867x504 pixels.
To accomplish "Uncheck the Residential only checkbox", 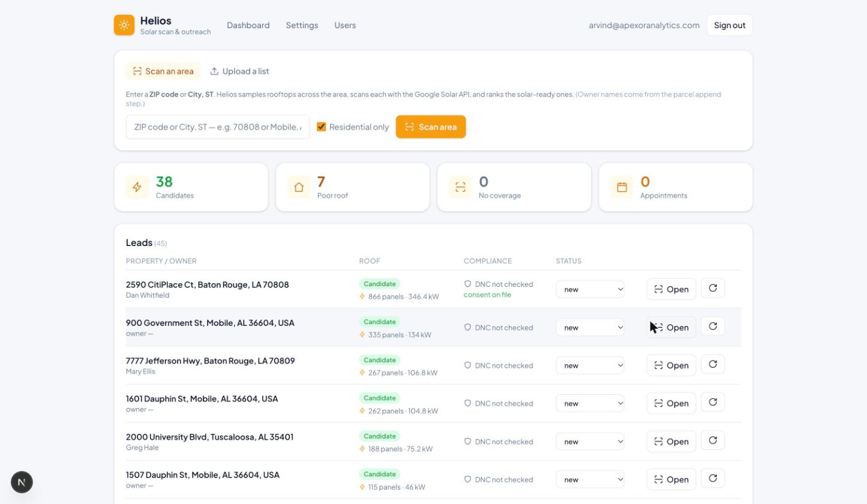I will tap(322, 127).
